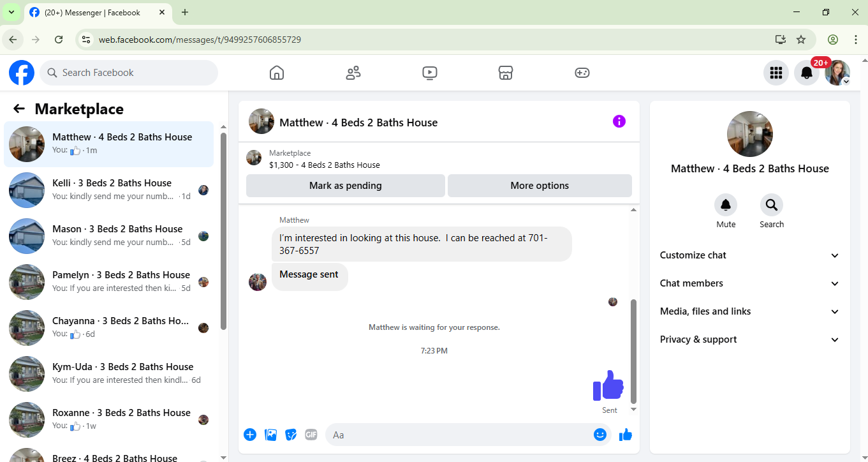
Task: Click the install app icon in address bar
Action: [x=781, y=40]
